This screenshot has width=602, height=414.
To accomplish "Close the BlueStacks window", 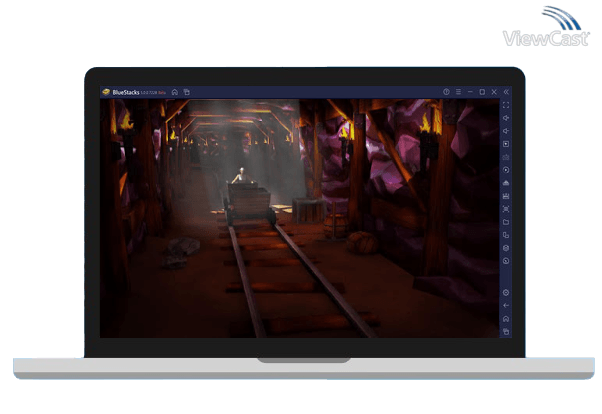I will click(494, 92).
